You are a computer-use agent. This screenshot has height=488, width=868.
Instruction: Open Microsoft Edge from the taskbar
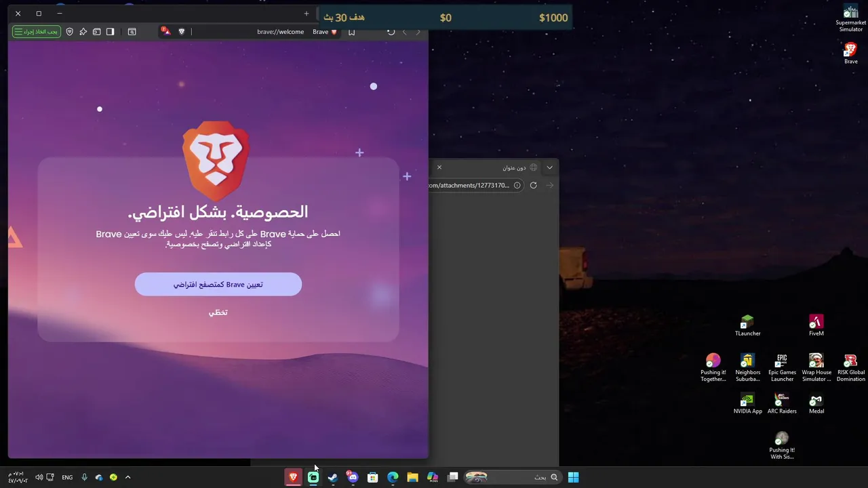pyautogui.click(x=393, y=477)
